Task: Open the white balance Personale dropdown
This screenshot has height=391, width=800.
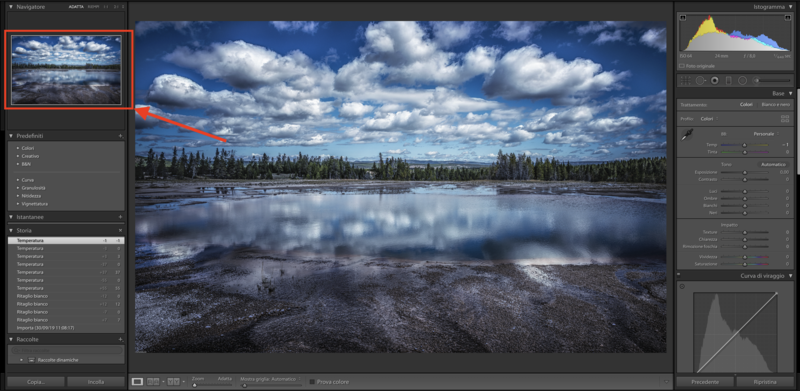Action: pos(765,134)
